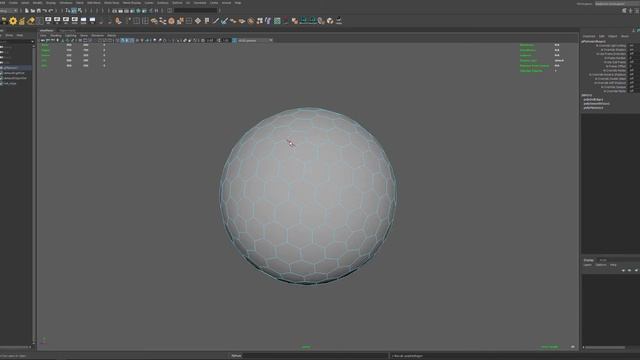Click the undo arrow icon

pos(44,11)
